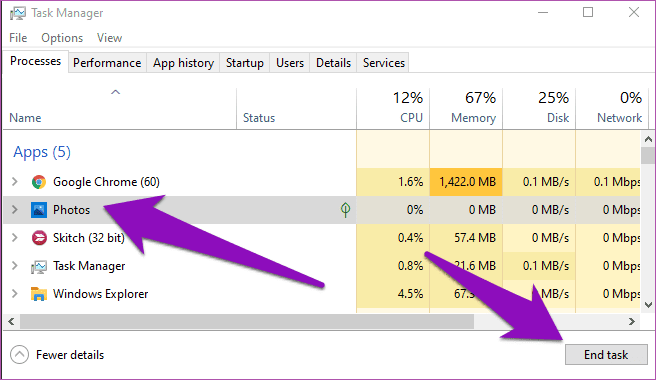656x380 pixels.
Task: Click the Apps (5) group heading
Action: pos(42,152)
